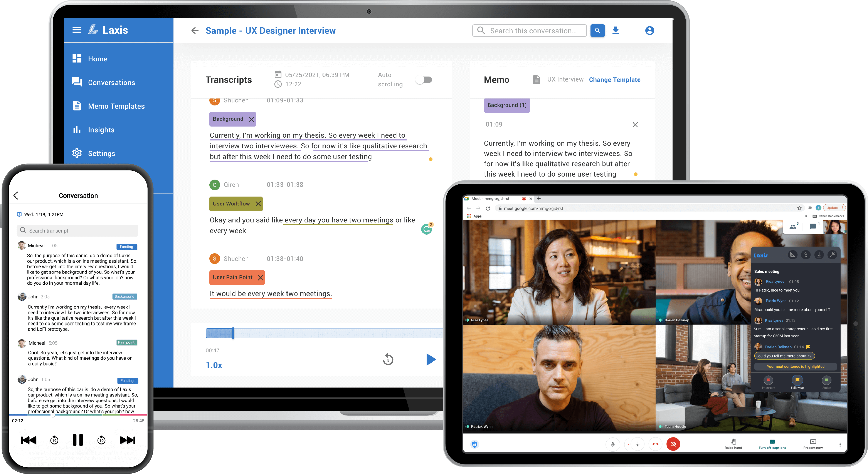
Task: Pause playback on the phone player
Action: click(78, 440)
